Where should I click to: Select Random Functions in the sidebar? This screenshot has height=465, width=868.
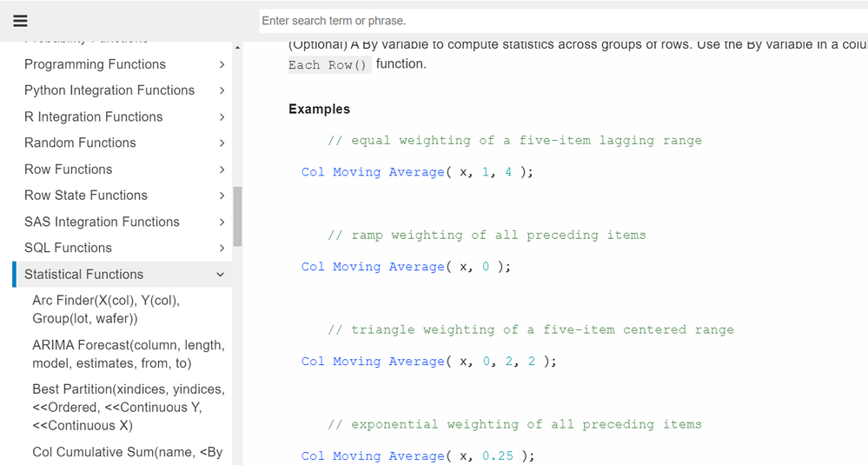(x=80, y=143)
